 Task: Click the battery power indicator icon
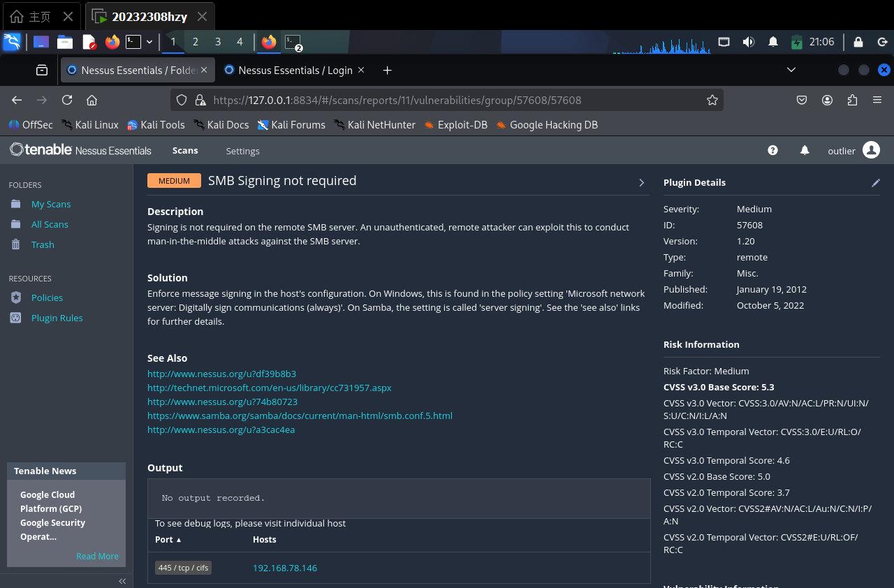pos(797,42)
